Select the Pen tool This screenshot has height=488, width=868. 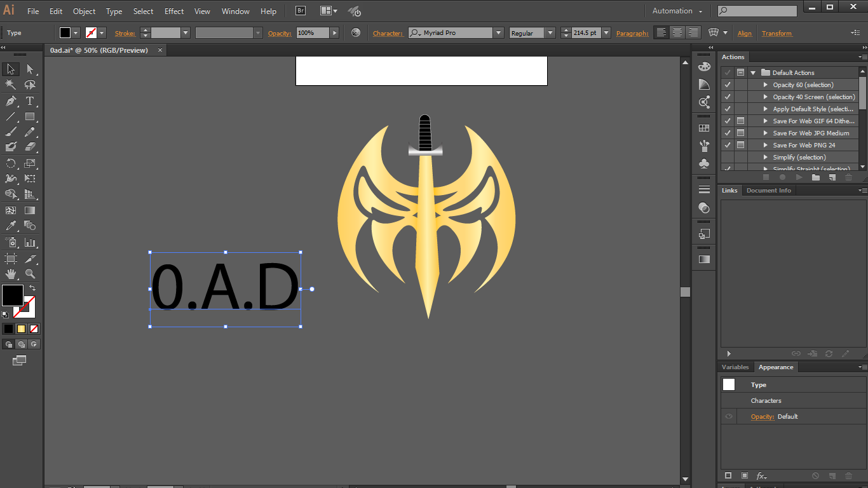(x=11, y=101)
